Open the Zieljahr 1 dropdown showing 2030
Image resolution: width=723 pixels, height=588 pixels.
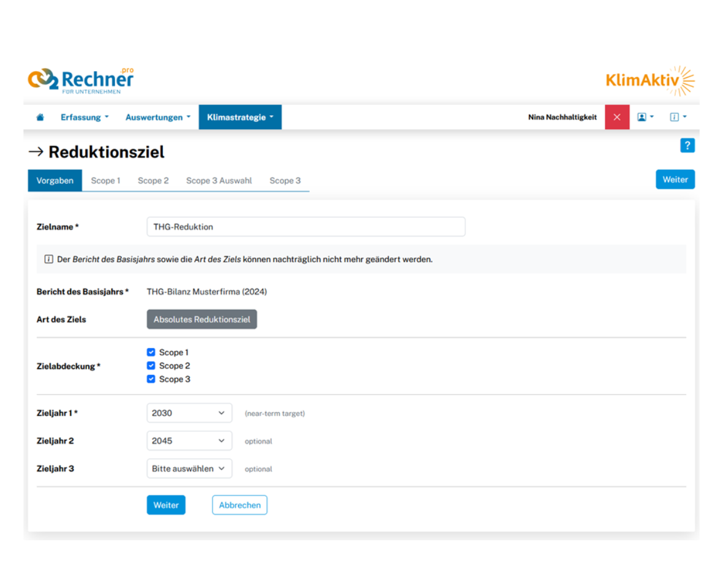click(189, 413)
